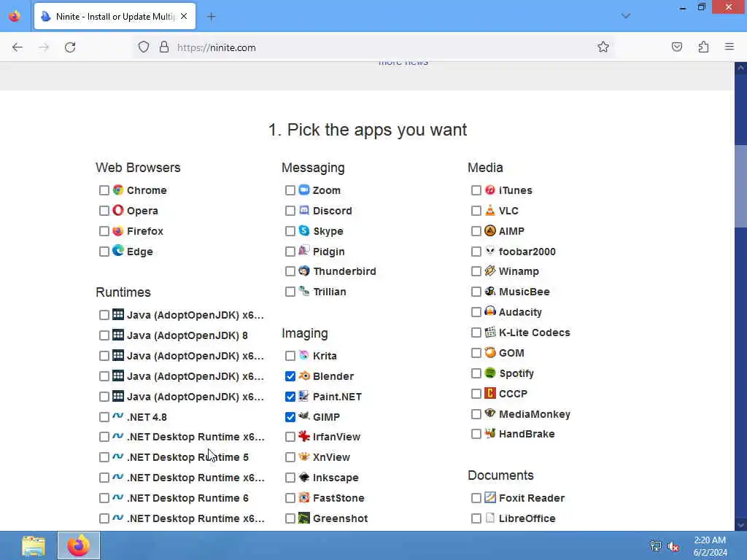Click the Krita app icon
The width and height of the screenshot is (747, 560).
tap(304, 356)
